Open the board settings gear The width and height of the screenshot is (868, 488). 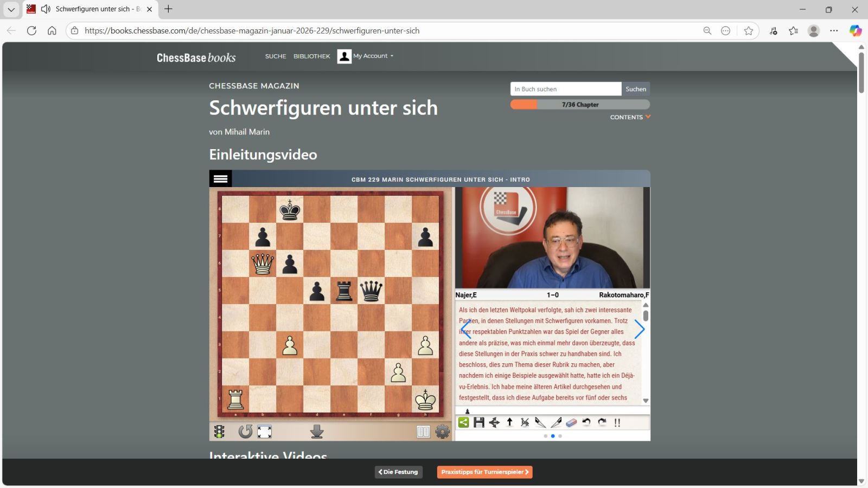[443, 432]
